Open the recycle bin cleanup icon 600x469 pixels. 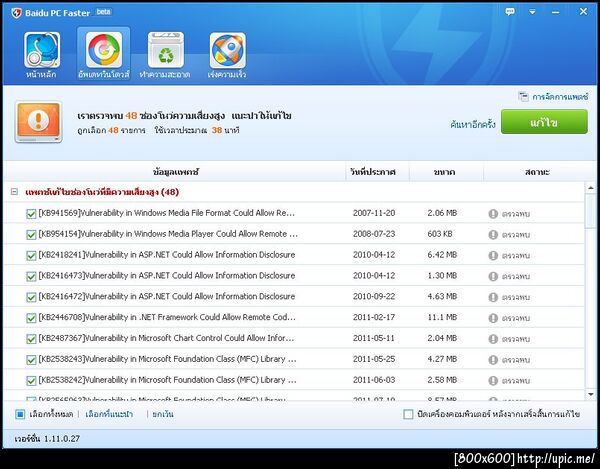pyautogui.click(x=166, y=50)
